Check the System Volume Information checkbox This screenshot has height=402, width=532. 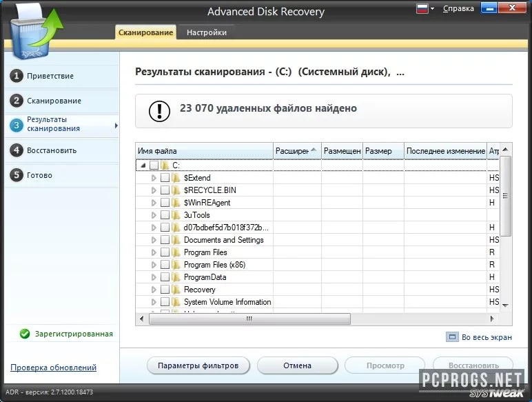tap(165, 302)
